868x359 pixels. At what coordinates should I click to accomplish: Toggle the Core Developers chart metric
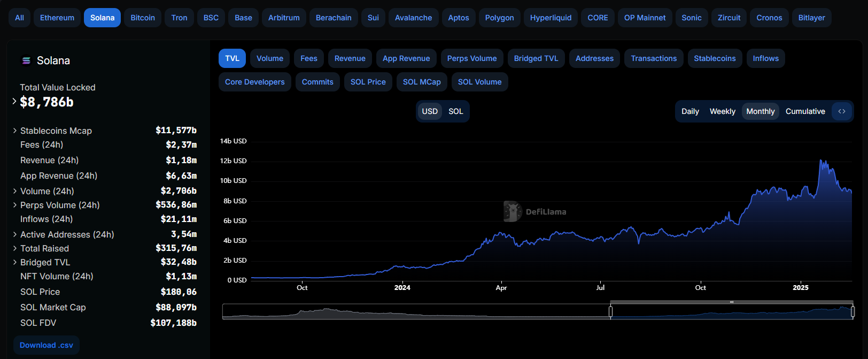point(255,82)
